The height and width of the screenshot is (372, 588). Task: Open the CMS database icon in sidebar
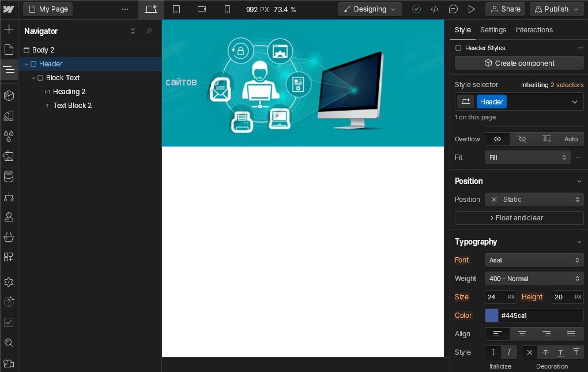point(9,176)
